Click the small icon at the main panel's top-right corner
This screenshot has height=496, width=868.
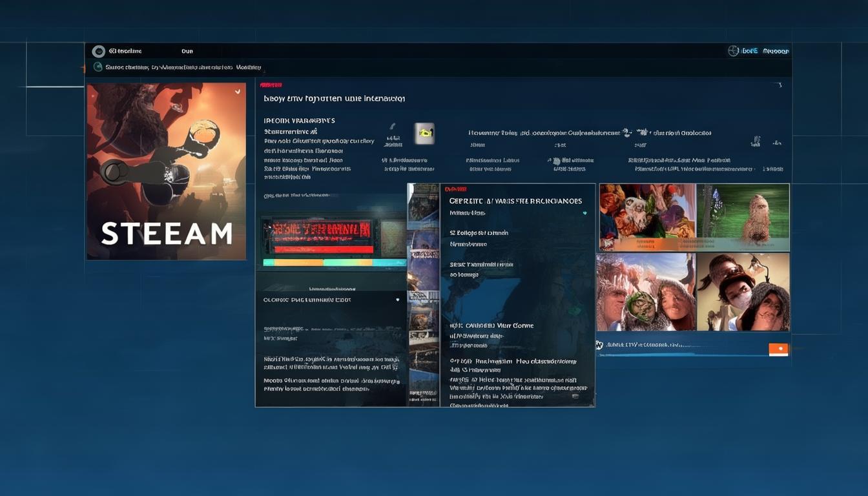780,85
